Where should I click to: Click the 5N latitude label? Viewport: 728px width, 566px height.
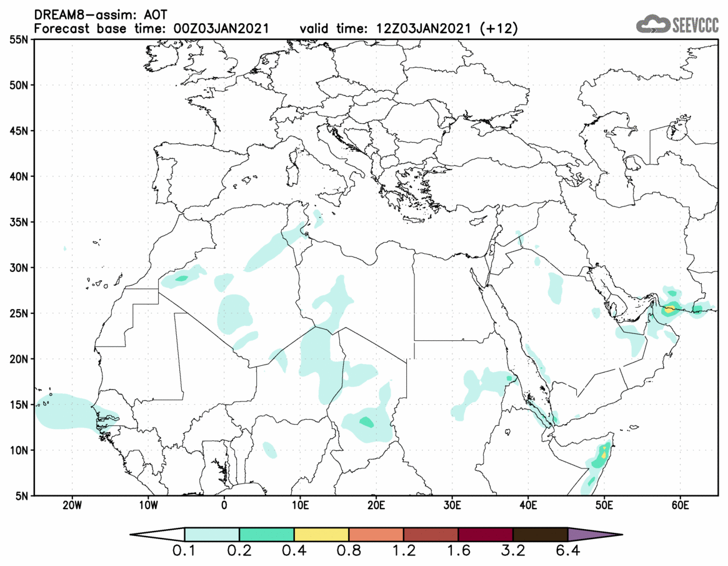pyautogui.click(x=21, y=496)
